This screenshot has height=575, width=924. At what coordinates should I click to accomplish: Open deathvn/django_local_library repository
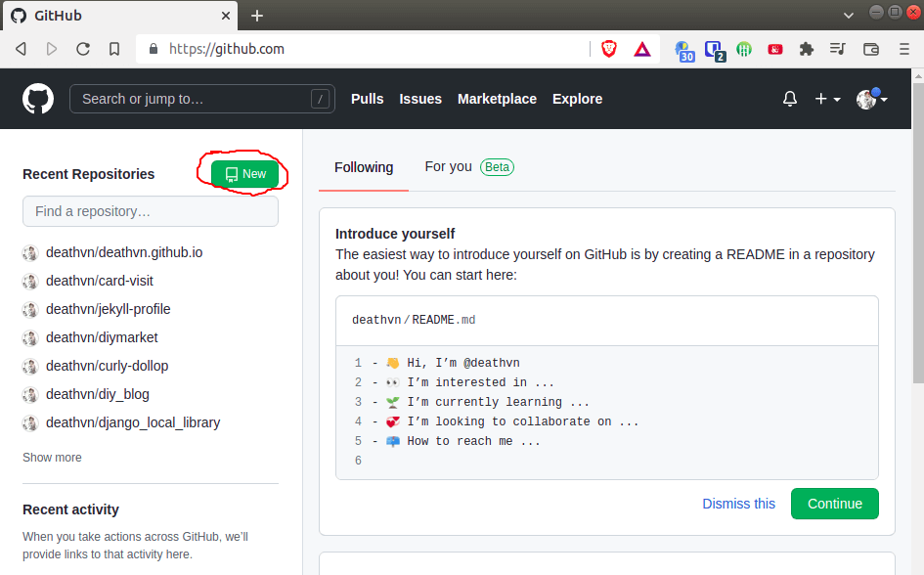(x=133, y=422)
